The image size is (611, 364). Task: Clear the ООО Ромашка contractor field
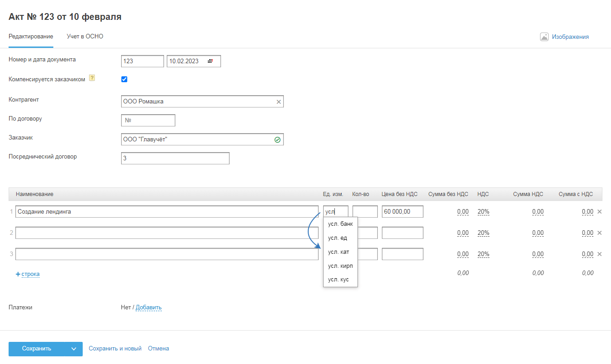click(x=279, y=102)
